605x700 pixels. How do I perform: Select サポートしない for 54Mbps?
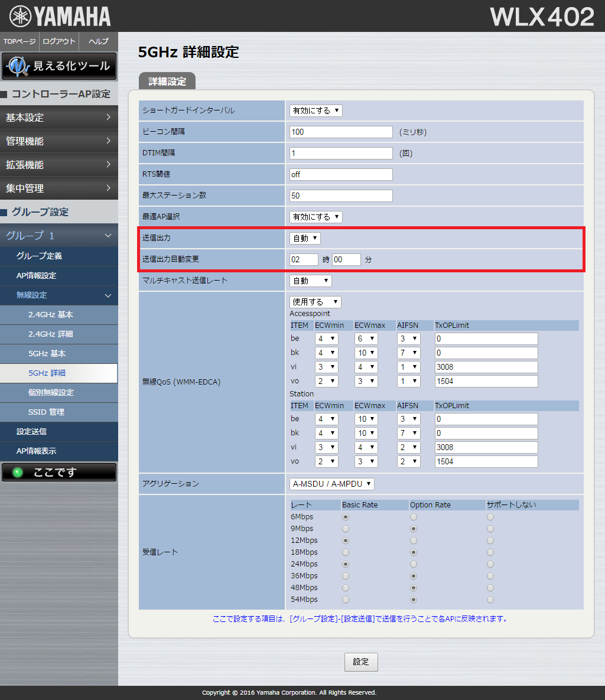pos(490,600)
